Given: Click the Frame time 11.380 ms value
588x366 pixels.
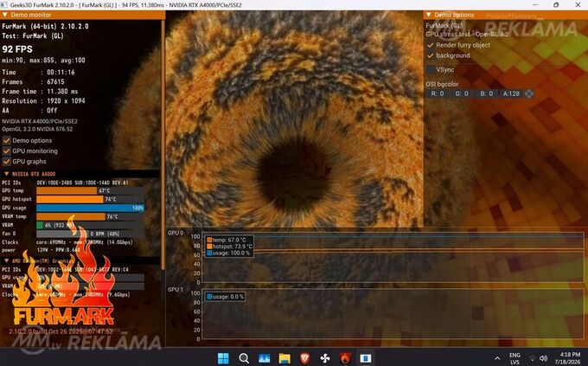Looking at the screenshot, I should click(x=62, y=92).
